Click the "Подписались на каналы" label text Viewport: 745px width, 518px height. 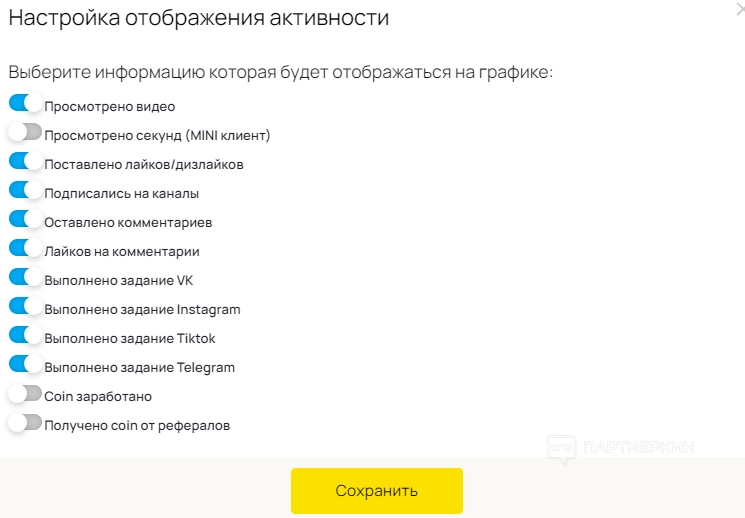[x=121, y=193]
